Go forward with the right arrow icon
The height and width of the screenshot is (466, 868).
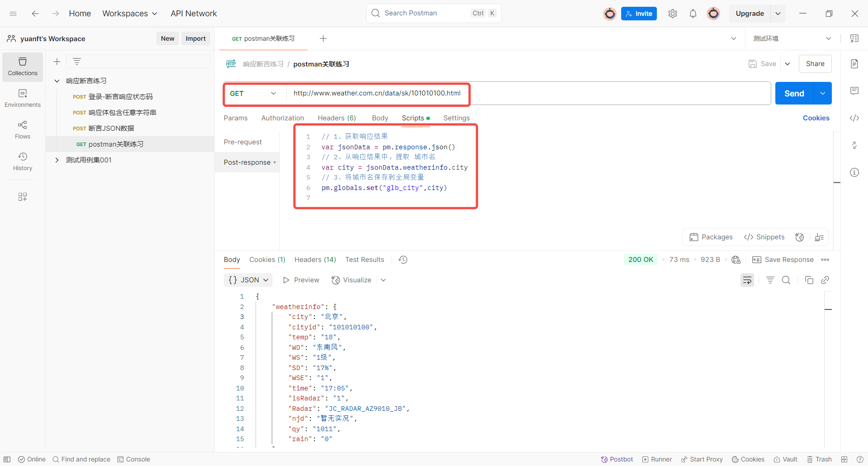[55, 14]
